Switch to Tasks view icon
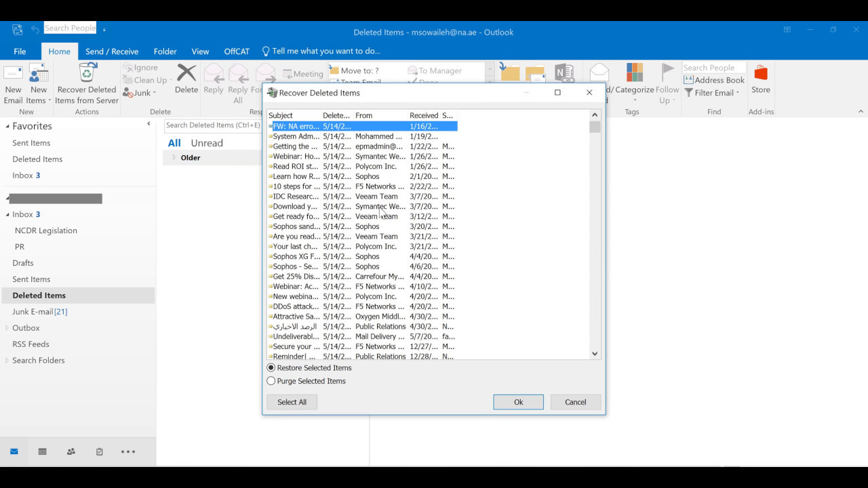The image size is (868, 488). click(100, 451)
